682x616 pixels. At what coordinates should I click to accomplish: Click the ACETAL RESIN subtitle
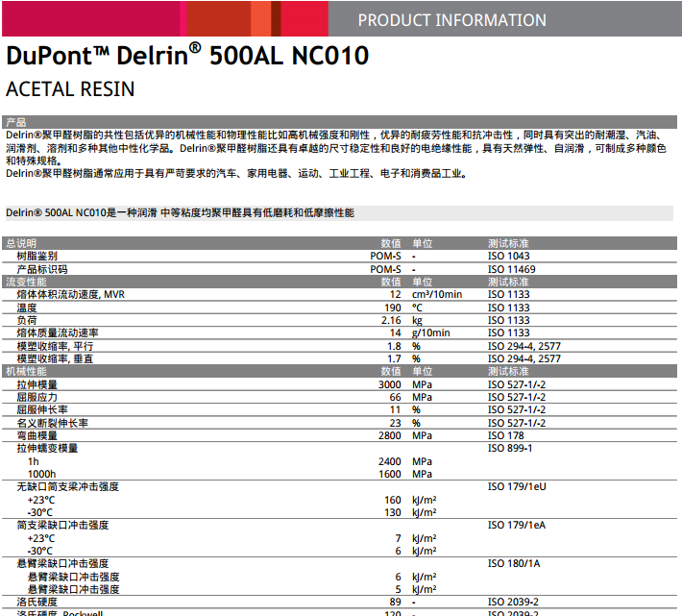click(x=70, y=89)
